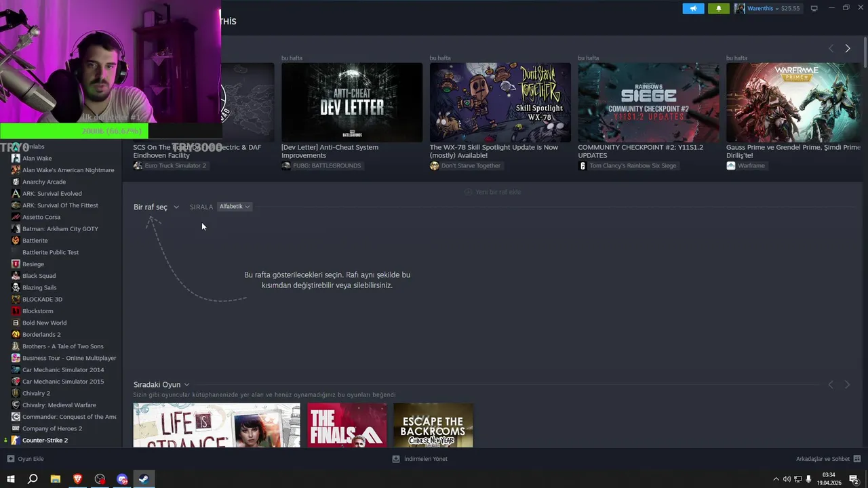868x488 pixels.
Task: Select Brothers - A Tale of Two Sons
Action: [63, 346]
